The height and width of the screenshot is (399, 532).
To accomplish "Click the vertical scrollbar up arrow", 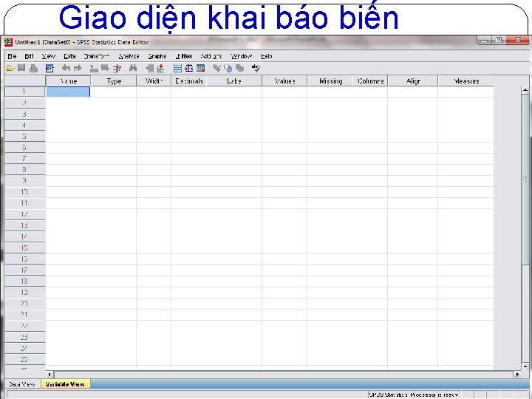I will (525, 90).
